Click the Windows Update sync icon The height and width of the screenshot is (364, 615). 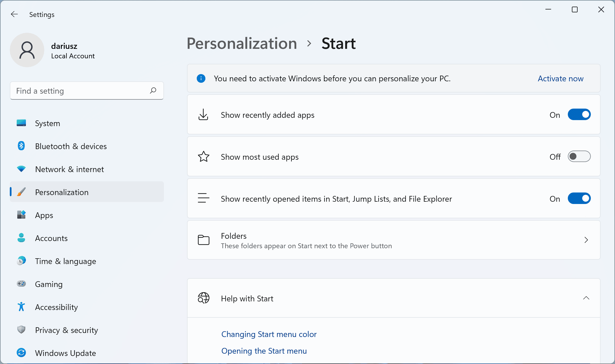(x=21, y=353)
